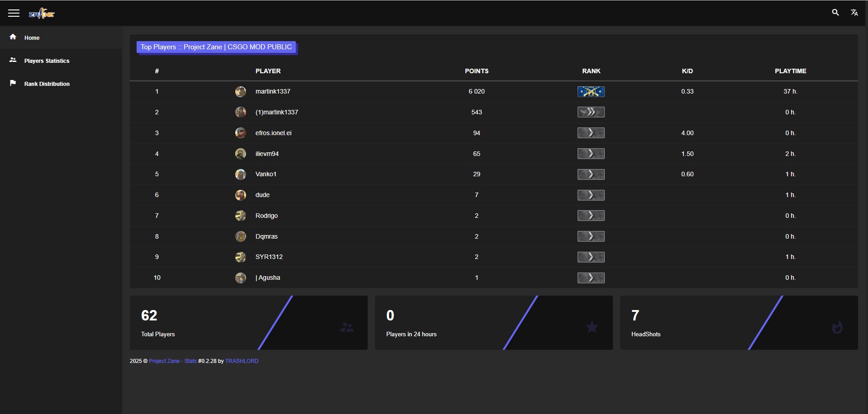Open the search magnifier icon
This screenshot has width=868, height=414.
pyautogui.click(x=835, y=13)
